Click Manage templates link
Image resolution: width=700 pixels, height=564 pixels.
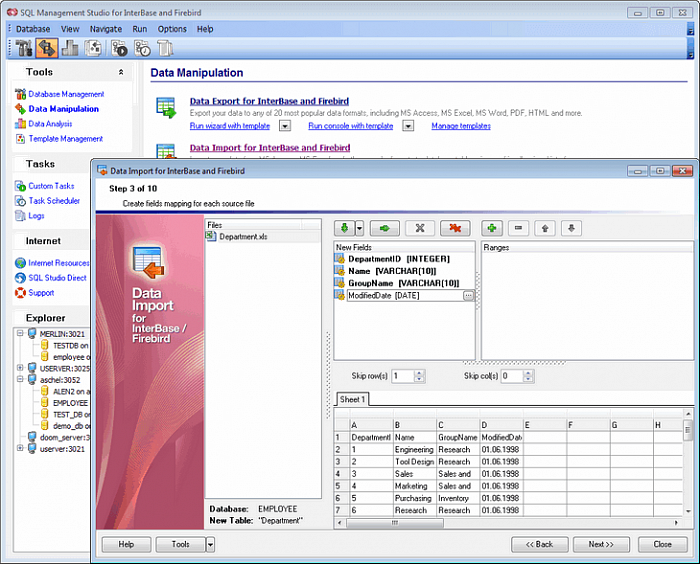coord(461,126)
